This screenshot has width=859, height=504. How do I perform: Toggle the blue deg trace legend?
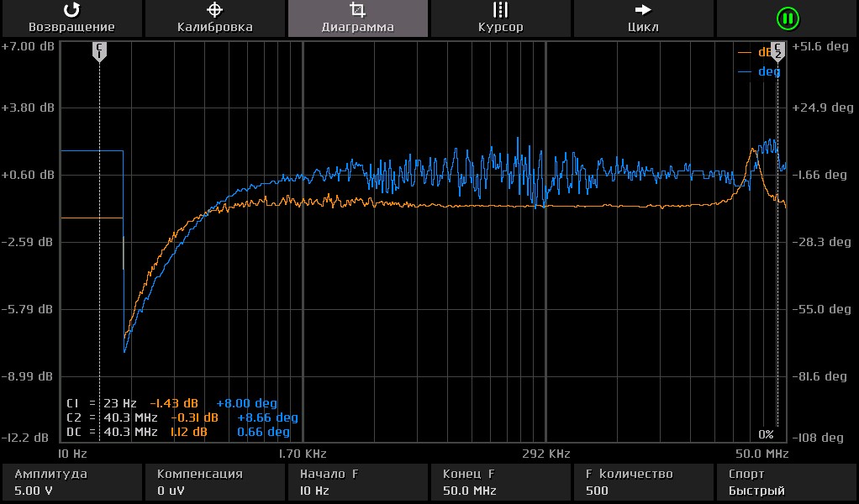click(x=759, y=71)
